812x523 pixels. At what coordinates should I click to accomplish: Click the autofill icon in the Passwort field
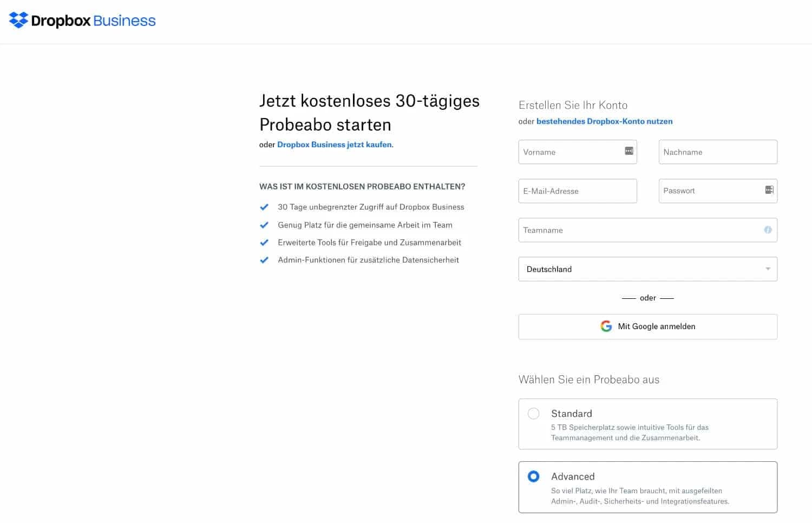769,190
